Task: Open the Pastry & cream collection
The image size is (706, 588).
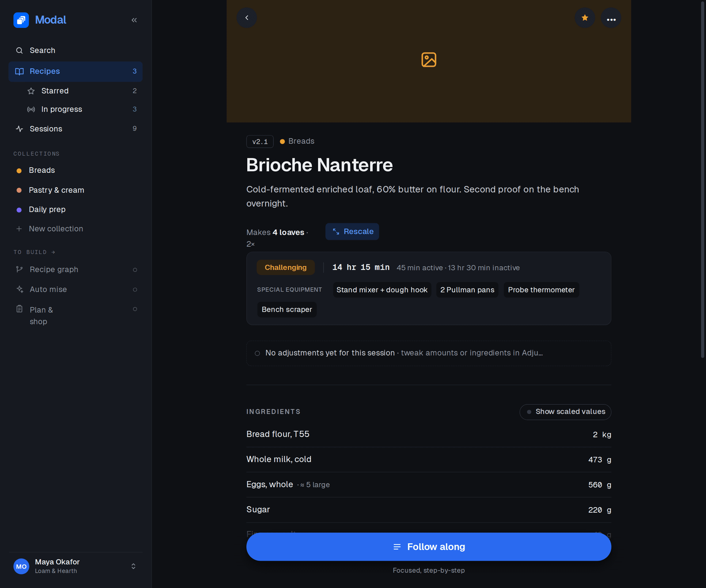Action: point(75,190)
